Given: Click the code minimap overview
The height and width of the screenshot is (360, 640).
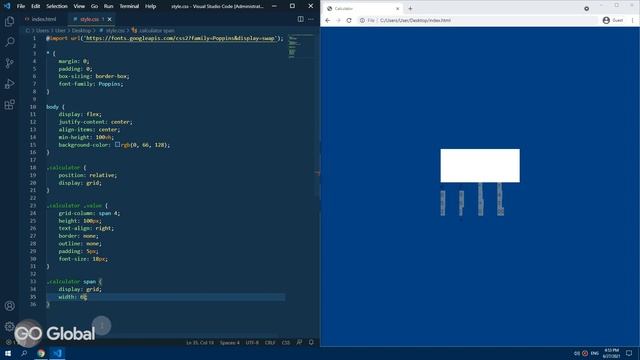Looking at the screenshot, I should 301,47.
